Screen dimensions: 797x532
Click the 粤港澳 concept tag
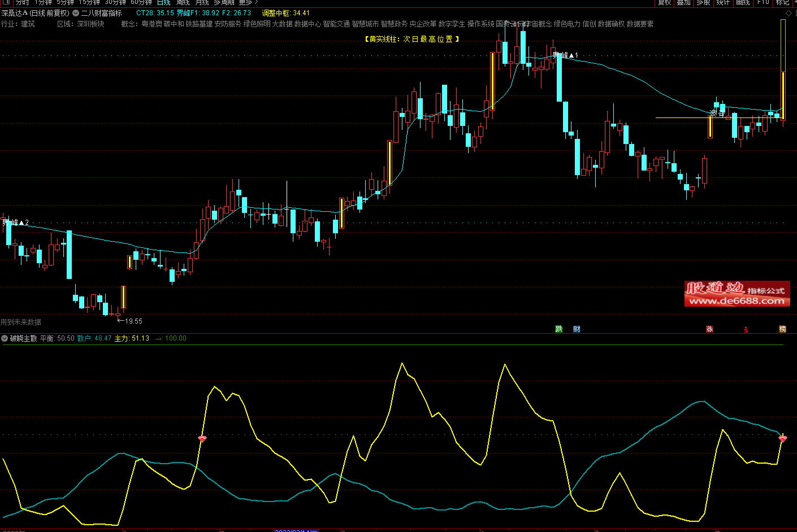click(151, 24)
